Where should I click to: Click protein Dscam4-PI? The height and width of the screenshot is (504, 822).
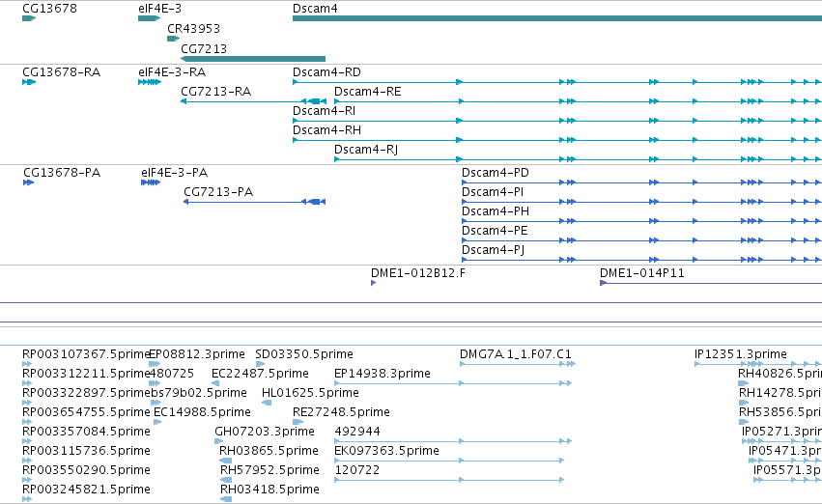click(x=493, y=192)
